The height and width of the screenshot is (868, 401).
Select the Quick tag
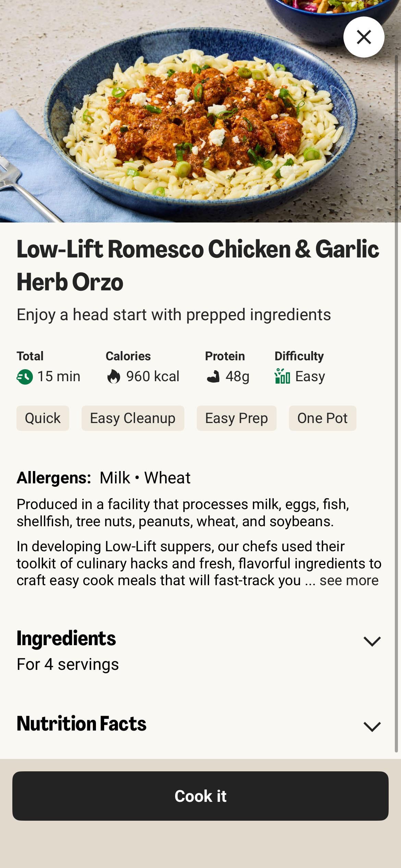(x=43, y=418)
